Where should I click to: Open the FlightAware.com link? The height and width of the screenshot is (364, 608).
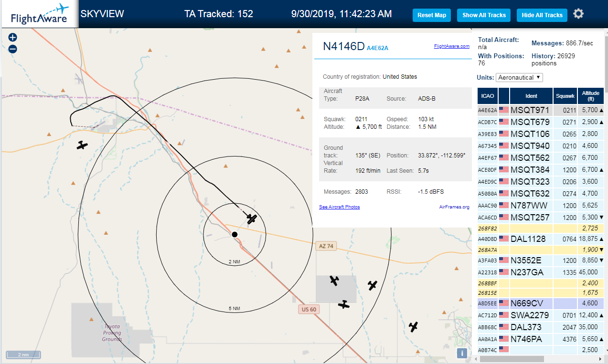tap(452, 46)
